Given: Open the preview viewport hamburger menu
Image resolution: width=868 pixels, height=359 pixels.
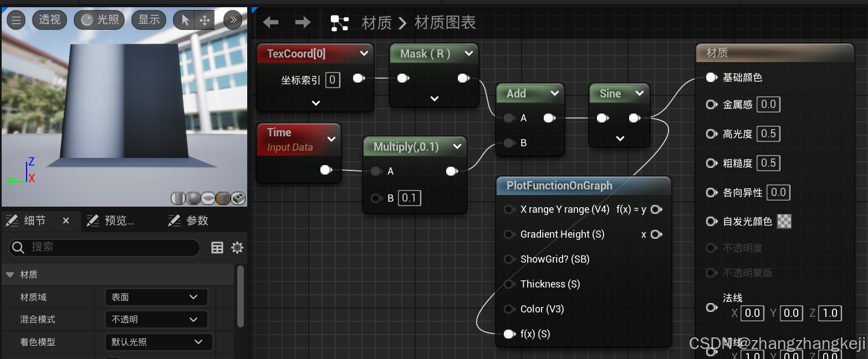Looking at the screenshot, I should pos(16,20).
